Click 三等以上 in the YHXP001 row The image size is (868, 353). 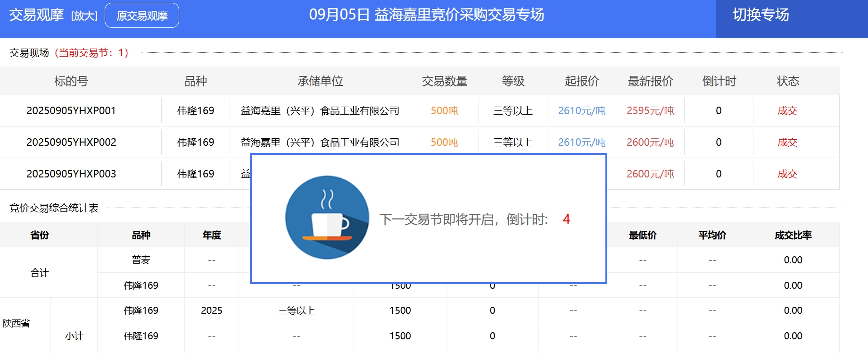[x=513, y=110]
